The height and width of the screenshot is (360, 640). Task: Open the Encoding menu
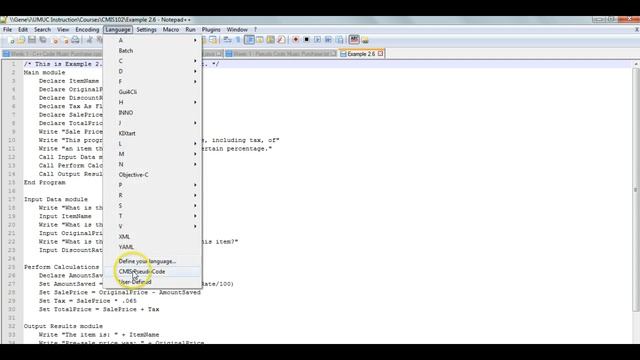(x=87, y=29)
